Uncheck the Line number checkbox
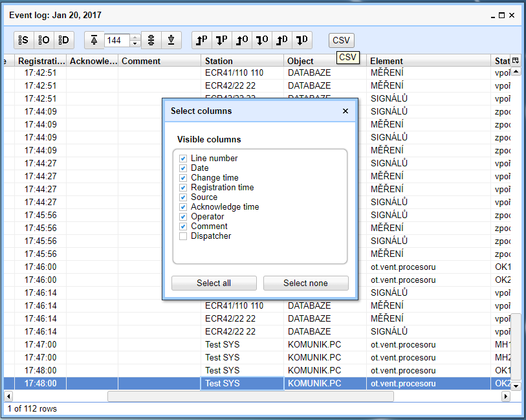526x420 pixels. click(x=183, y=159)
